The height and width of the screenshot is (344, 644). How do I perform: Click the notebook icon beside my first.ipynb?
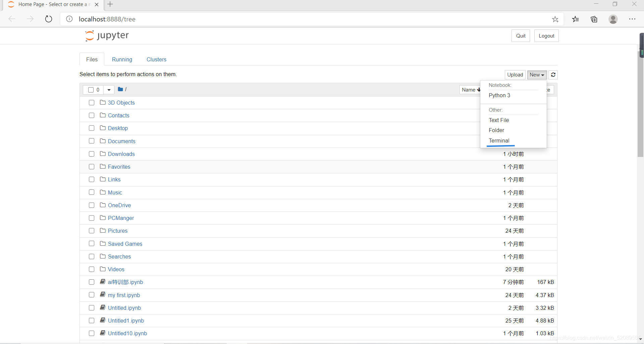coord(103,294)
